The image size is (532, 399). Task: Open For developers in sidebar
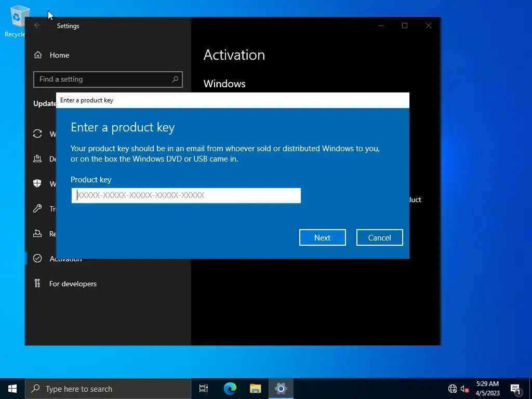click(65, 284)
